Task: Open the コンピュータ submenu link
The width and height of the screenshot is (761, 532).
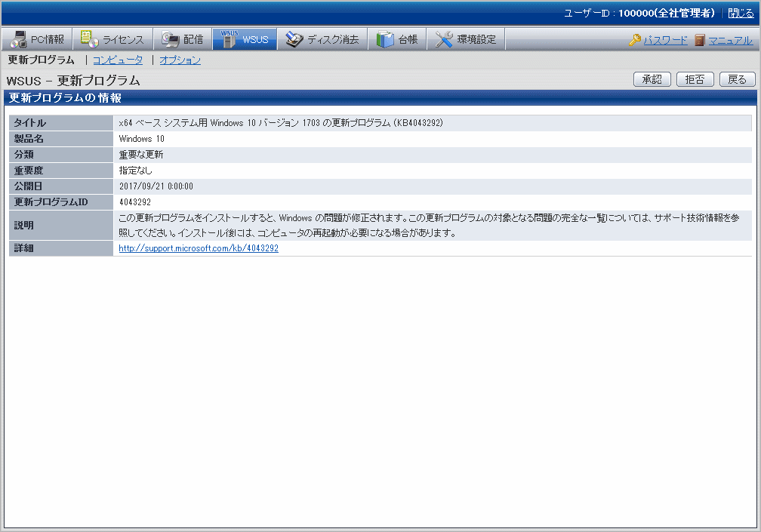Action: pos(118,60)
